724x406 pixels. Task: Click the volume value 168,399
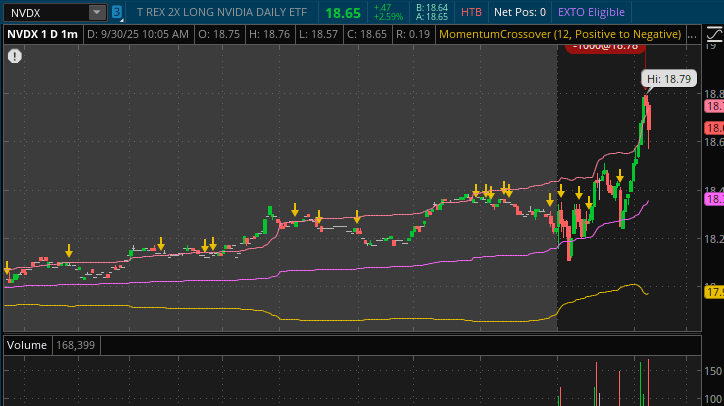point(75,345)
